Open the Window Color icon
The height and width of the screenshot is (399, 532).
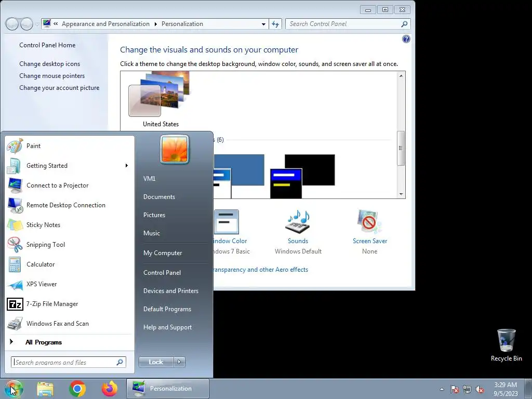[227, 222]
